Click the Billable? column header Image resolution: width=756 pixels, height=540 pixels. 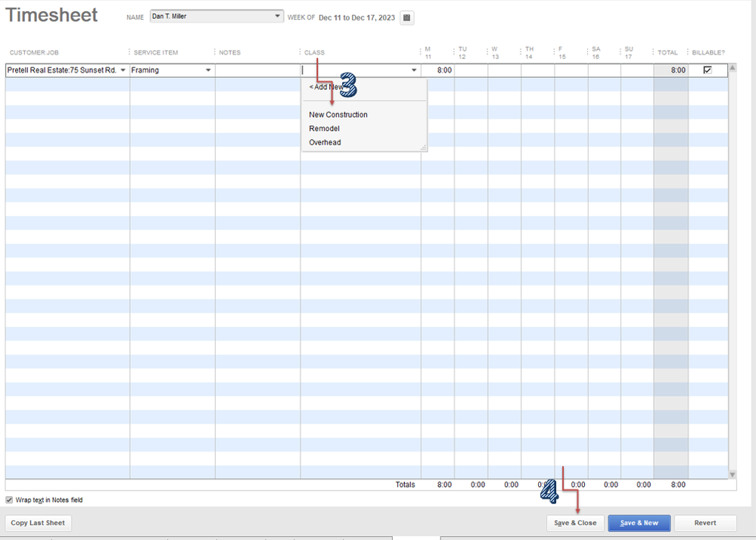coord(708,52)
